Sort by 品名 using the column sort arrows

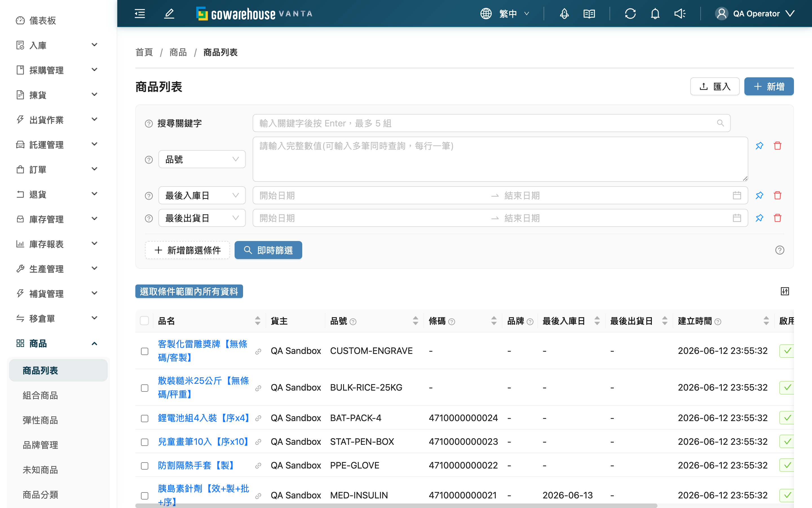pyautogui.click(x=257, y=321)
